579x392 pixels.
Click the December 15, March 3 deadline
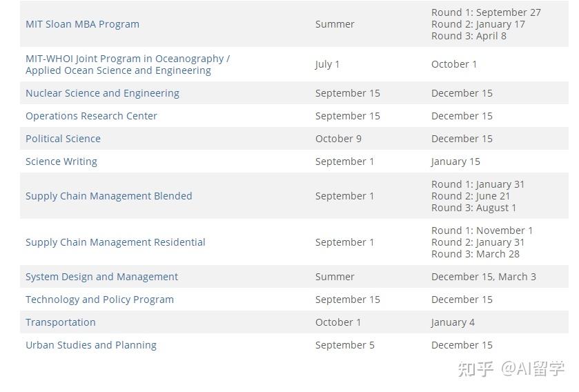(483, 277)
